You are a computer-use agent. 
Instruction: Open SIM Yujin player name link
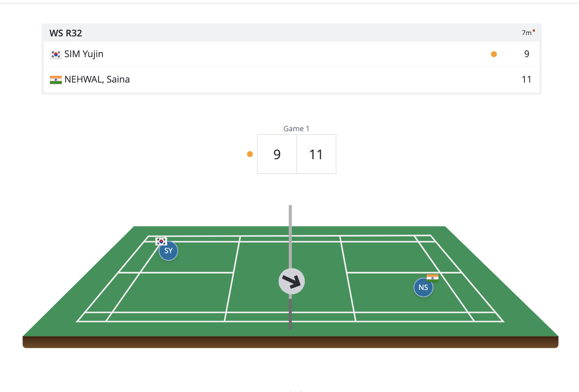coord(84,54)
